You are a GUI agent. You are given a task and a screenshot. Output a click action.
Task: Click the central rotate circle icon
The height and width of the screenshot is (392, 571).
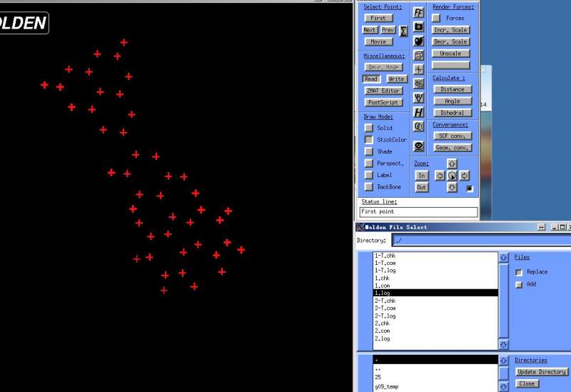(x=452, y=176)
